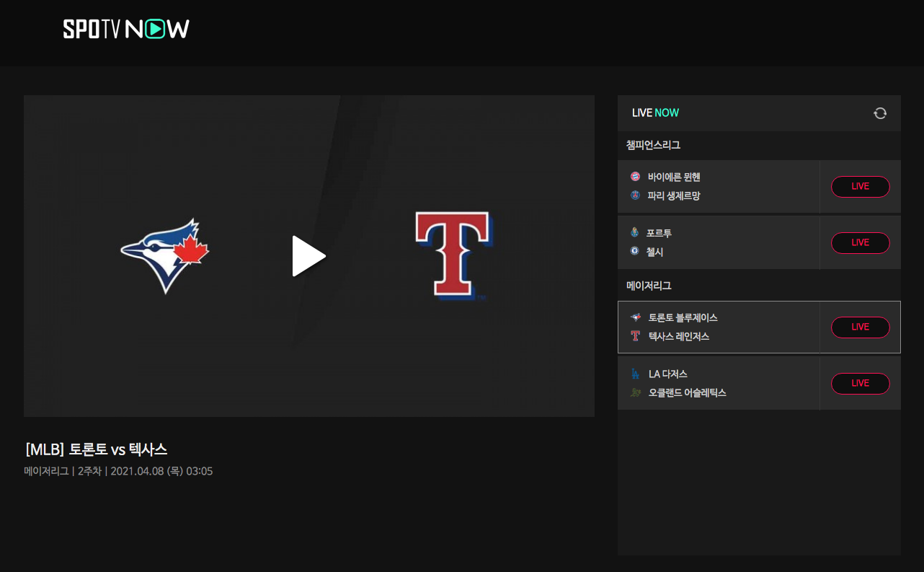
Task: Click LIVE button for 토론토 블루제이스 game
Action: 861,327
